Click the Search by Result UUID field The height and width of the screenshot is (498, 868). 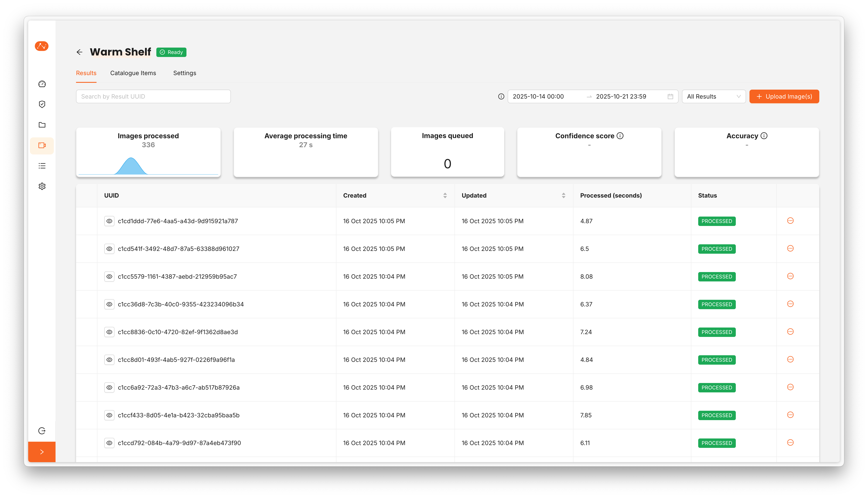[153, 96]
